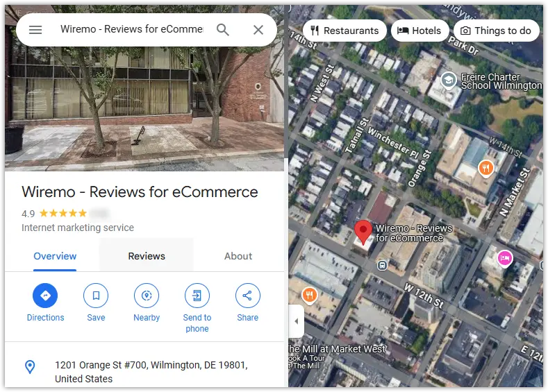The height and width of the screenshot is (392, 548).
Task: Click Freire Charter School marker icon
Action: coord(449,80)
